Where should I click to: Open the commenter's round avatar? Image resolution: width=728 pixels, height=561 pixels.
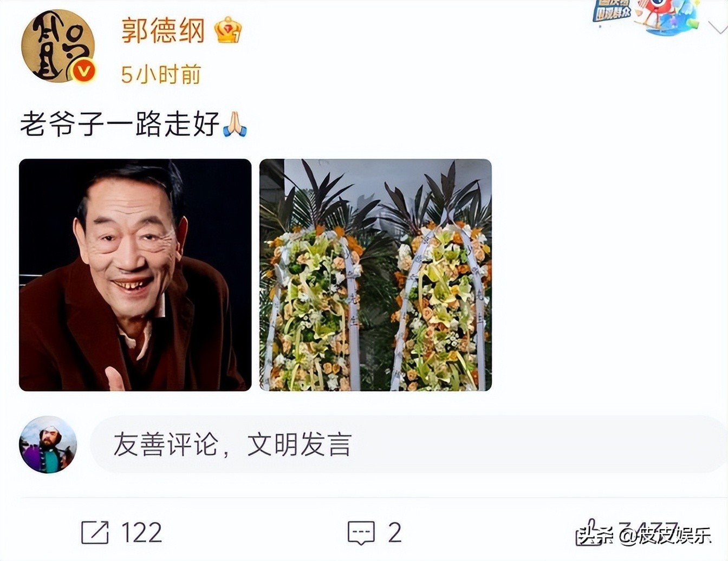tap(48, 445)
